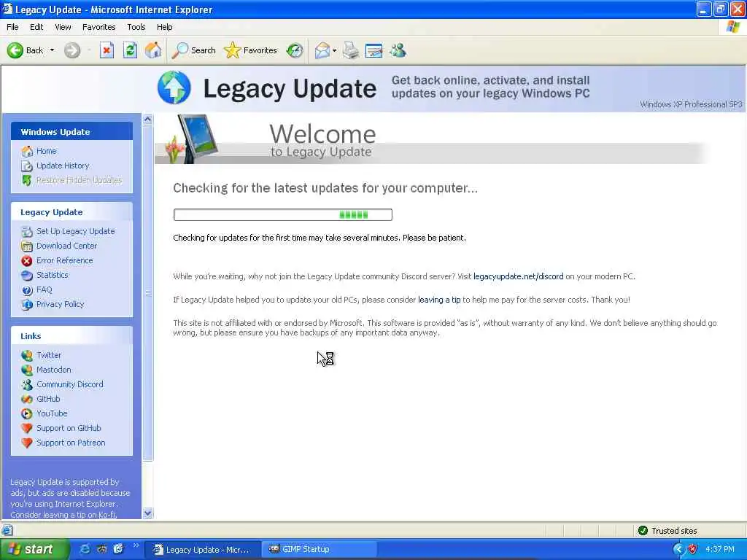Expand the Mail dropdown arrow

[334, 50]
